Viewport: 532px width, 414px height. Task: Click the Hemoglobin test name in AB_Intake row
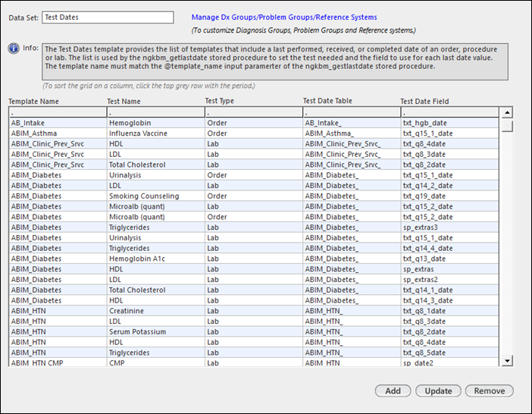pyautogui.click(x=155, y=123)
